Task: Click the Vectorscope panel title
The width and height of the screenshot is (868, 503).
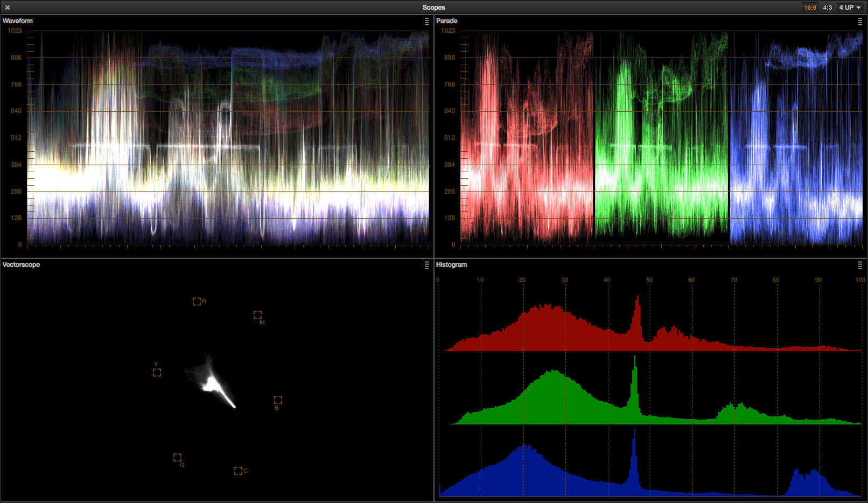Action: pyautogui.click(x=21, y=265)
